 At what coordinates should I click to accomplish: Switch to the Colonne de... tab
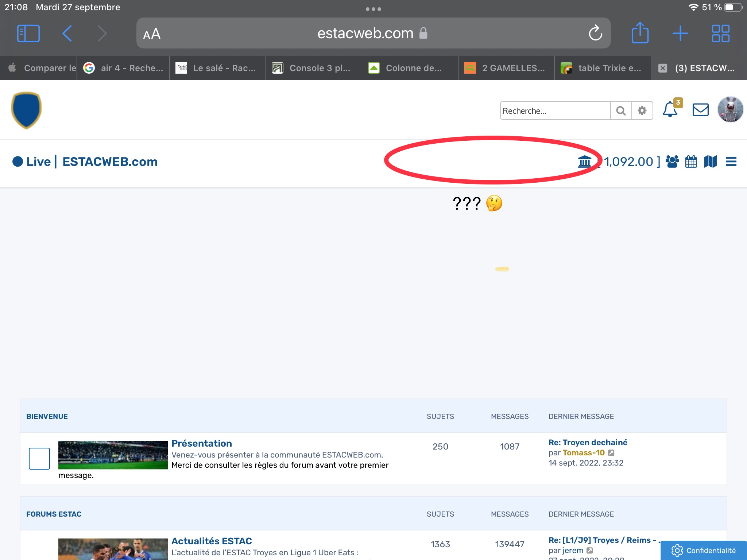click(410, 68)
